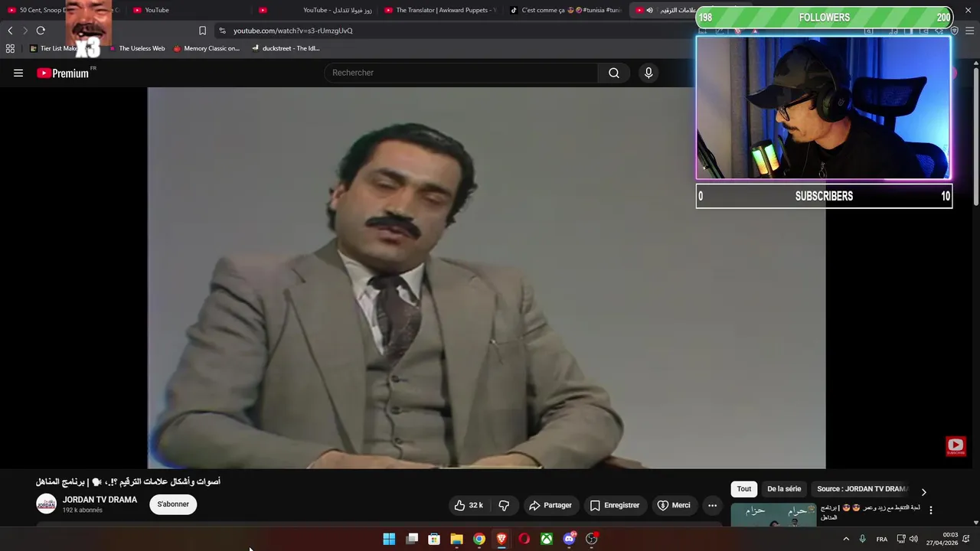Open Xbox app from taskbar
980x551 pixels.
point(547,539)
